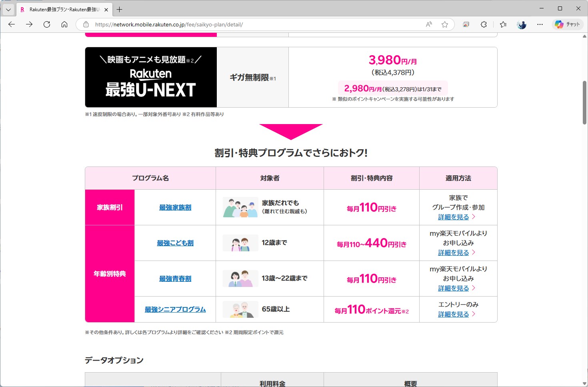
Task: Open the 最強家族割 link
Action: pyautogui.click(x=175, y=207)
